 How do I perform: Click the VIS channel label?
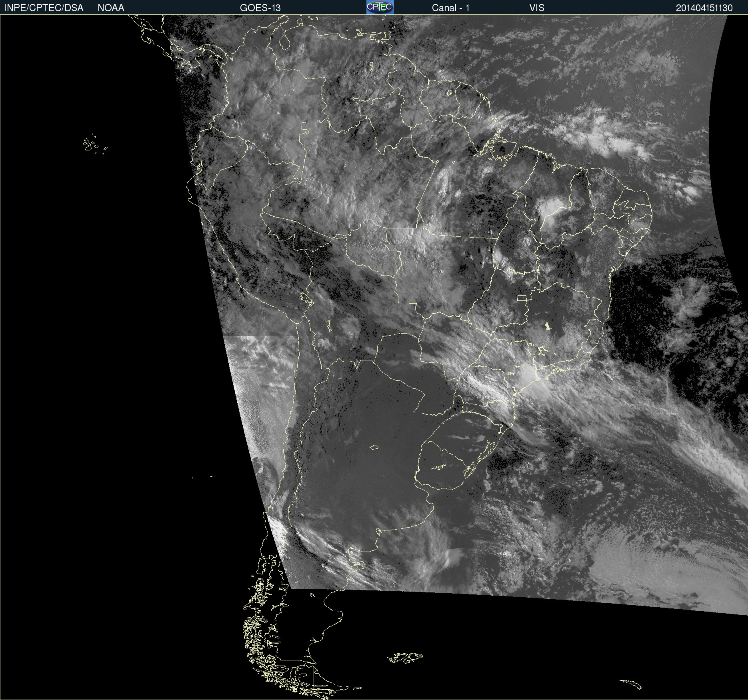[x=537, y=8]
